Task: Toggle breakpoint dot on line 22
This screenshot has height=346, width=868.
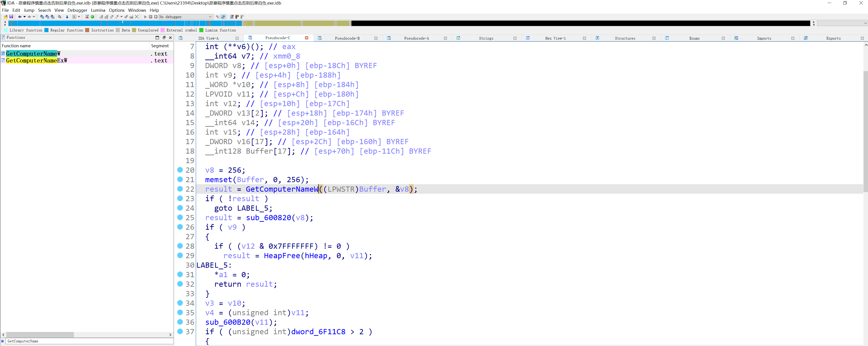Action: tap(180, 189)
